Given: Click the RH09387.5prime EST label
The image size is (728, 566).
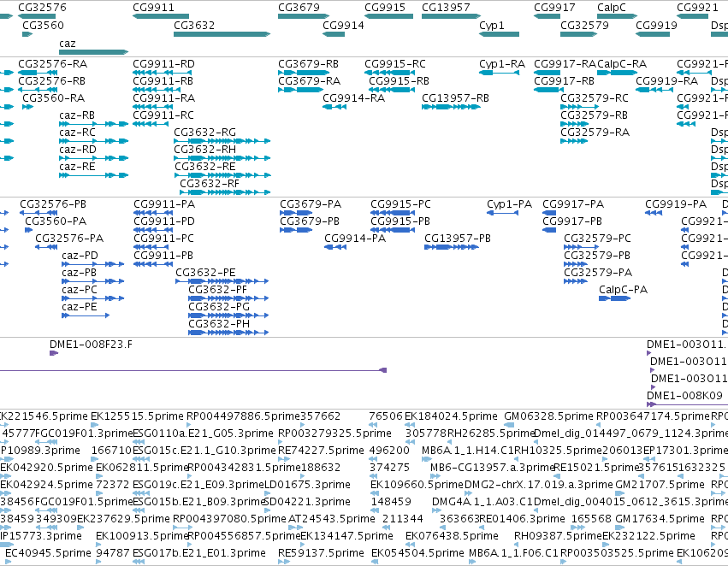Looking at the screenshot, I should [558, 536].
